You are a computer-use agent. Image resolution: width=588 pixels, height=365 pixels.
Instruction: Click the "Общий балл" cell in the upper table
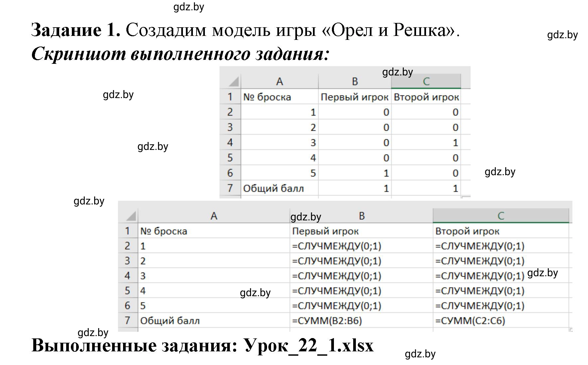pyautogui.click(x=279, y=188)
